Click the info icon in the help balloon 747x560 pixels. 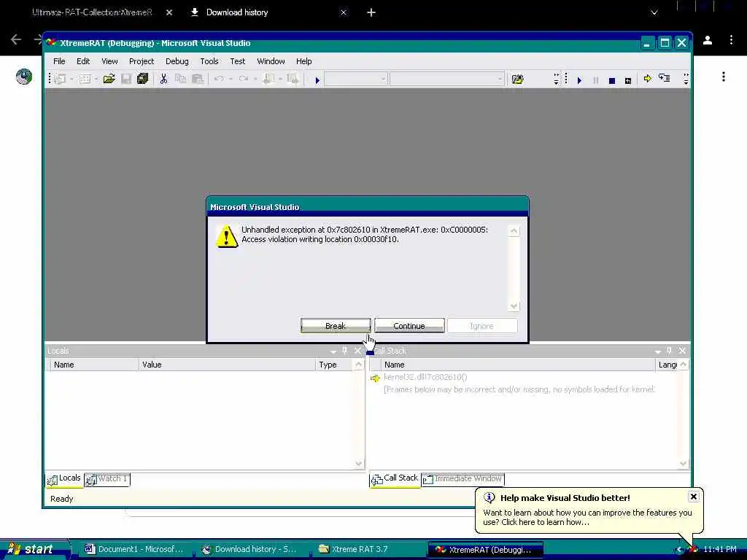click(489, 498)
